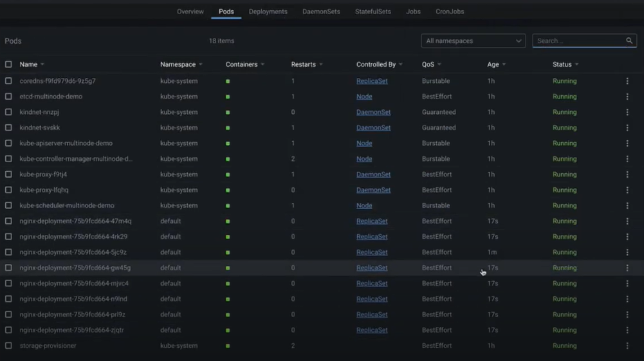Click green container status of kindnet-nnzpj
Image resolution: width=644 pixels, height=361 pixels.
click(x=228, y=113)
